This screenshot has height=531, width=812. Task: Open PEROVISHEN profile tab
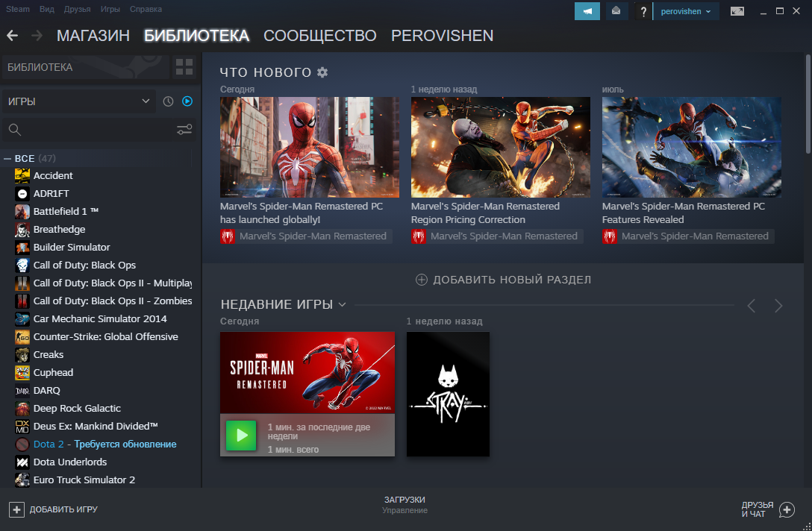tap(443, 36)
